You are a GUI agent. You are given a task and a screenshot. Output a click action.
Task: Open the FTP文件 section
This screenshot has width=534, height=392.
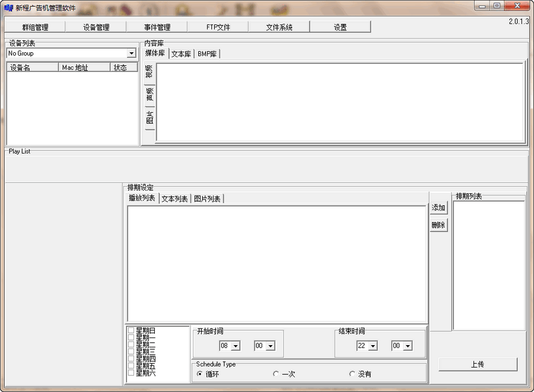tap(218, 27)
